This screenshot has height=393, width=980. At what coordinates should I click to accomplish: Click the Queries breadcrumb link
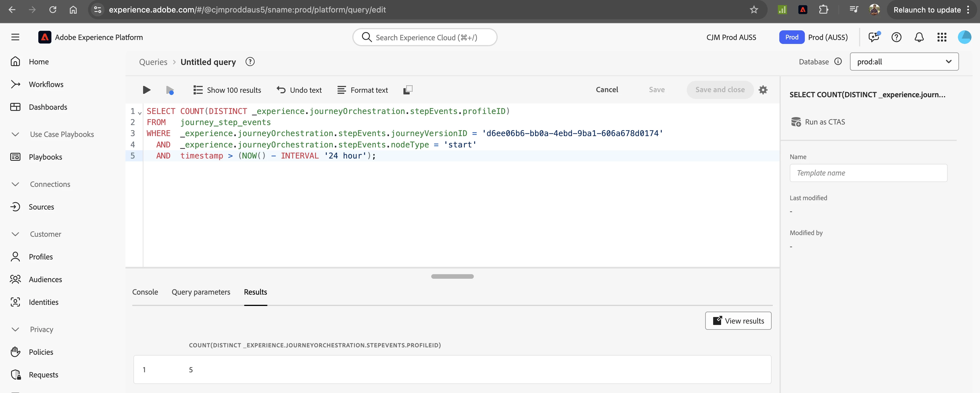(x=153, y=62)
